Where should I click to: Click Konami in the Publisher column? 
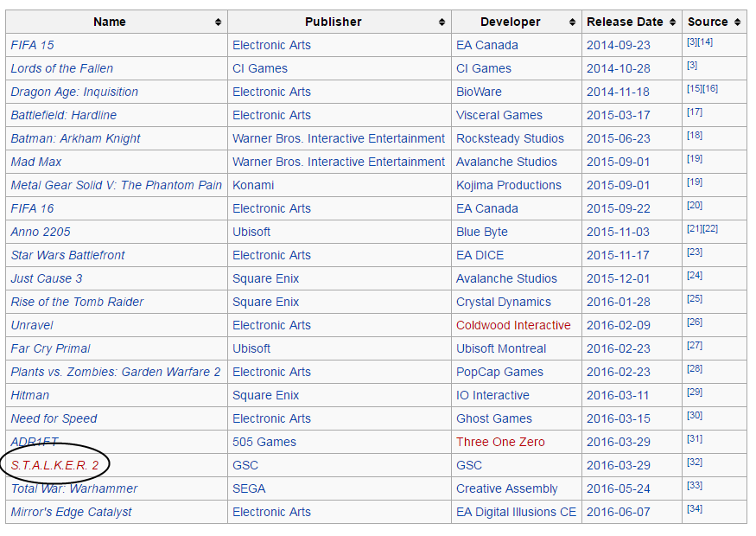(x=253, y=185)
